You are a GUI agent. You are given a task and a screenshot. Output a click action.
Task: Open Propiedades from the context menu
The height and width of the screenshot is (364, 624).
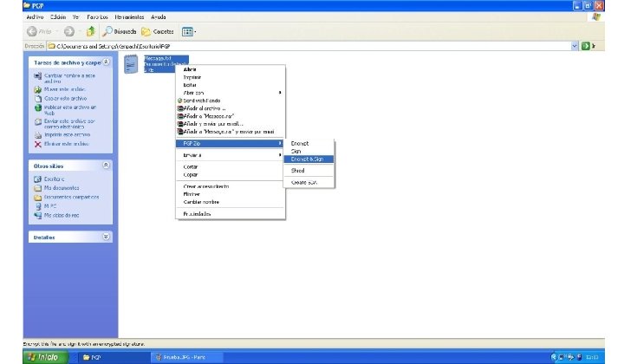pyautogui.click(x=231, y=213)
